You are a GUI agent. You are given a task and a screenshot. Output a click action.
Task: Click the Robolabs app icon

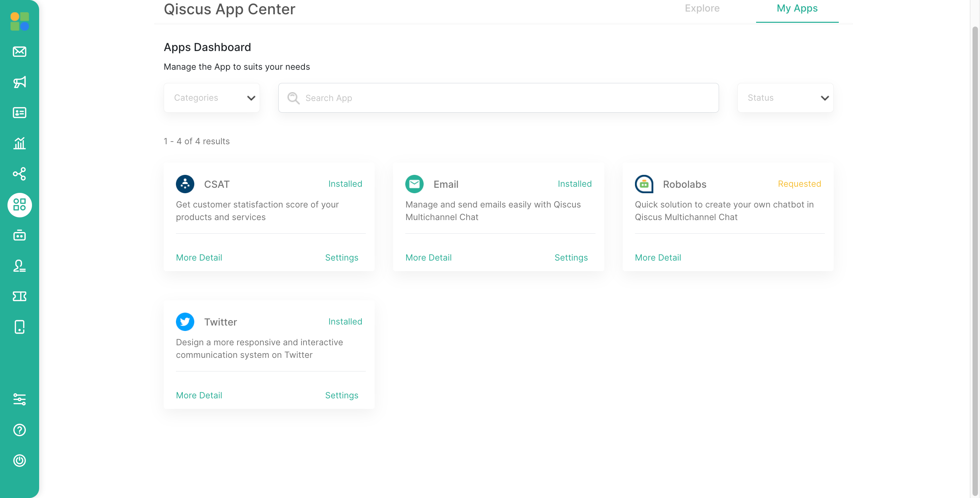point(644,184)
